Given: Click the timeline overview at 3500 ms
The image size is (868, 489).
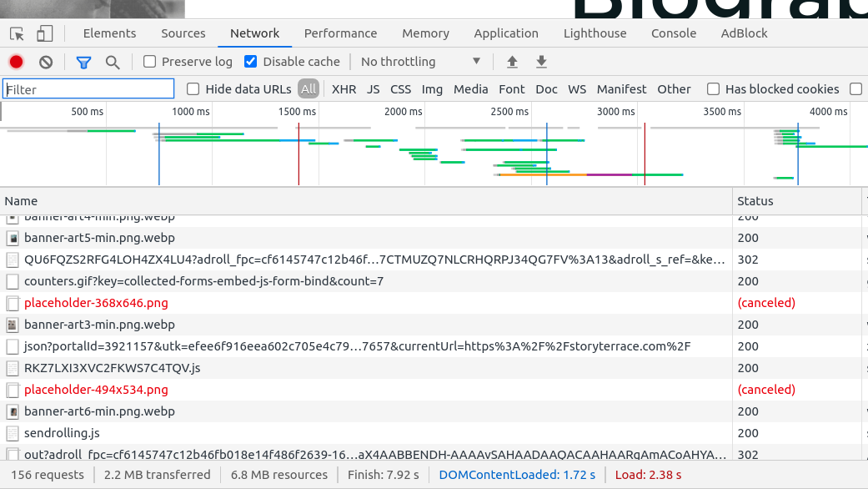Looking at the screenshot, I should tap(722, 111).
